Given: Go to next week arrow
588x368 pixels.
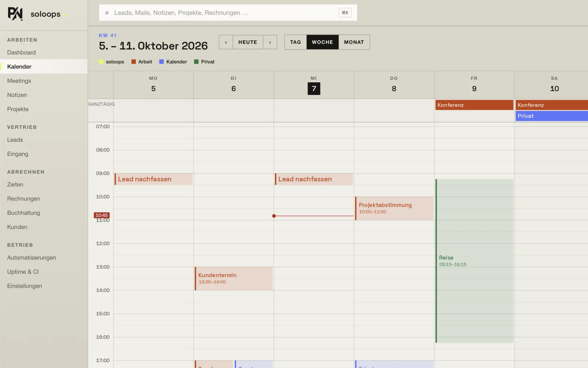Looking at the screenshot, I should coord(270,42).
